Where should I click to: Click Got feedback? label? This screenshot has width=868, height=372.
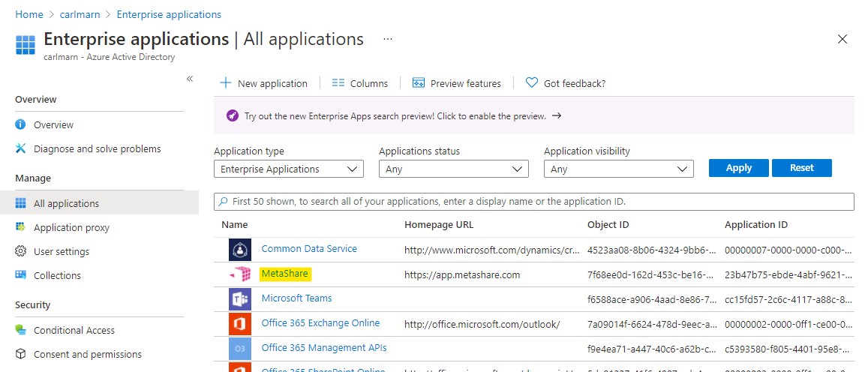tap(575, 83)
